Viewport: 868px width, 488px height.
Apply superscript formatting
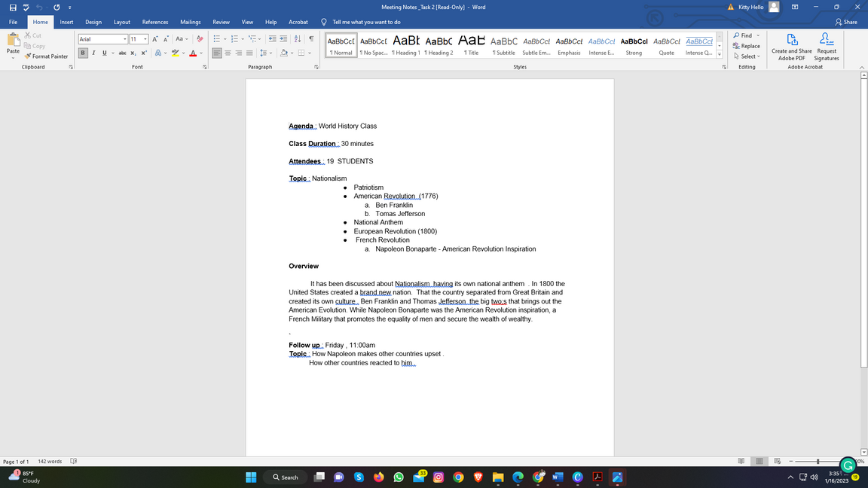click(144, 53)
